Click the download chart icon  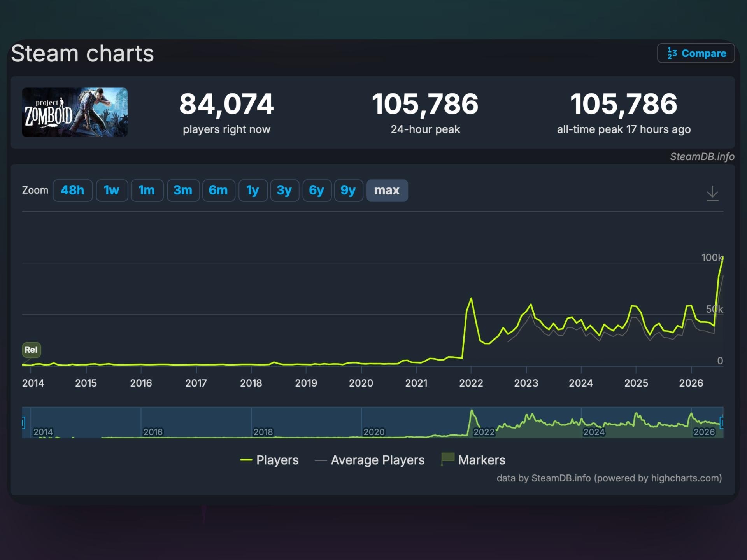point(712,193)
